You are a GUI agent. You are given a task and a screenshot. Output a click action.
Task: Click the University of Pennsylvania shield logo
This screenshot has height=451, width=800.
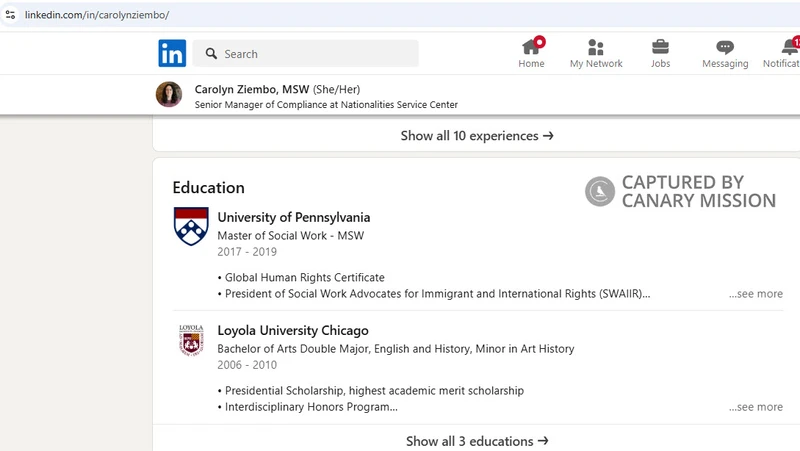click(x=191, y=227)
